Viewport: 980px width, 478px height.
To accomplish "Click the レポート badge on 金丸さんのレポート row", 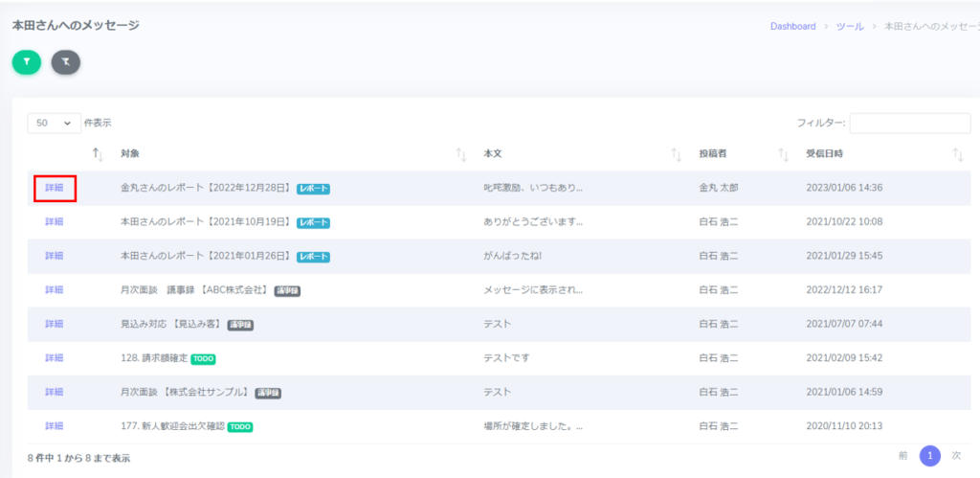I will [x=313, y=189].
